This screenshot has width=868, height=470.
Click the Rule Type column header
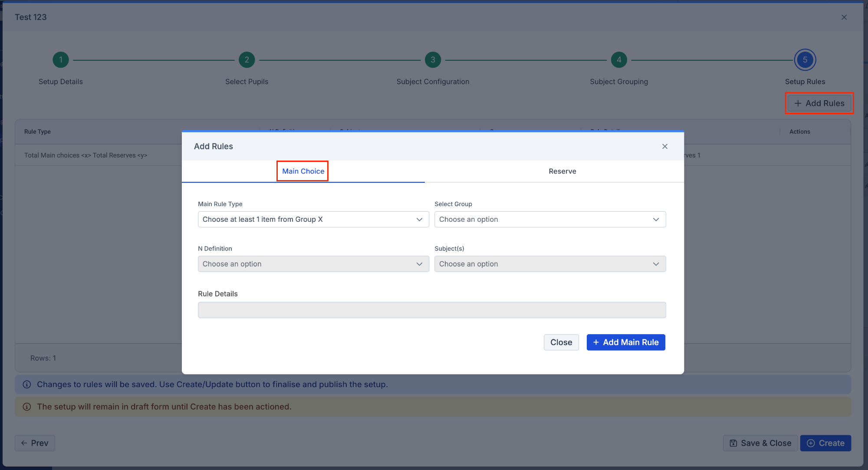click(37, 131)
